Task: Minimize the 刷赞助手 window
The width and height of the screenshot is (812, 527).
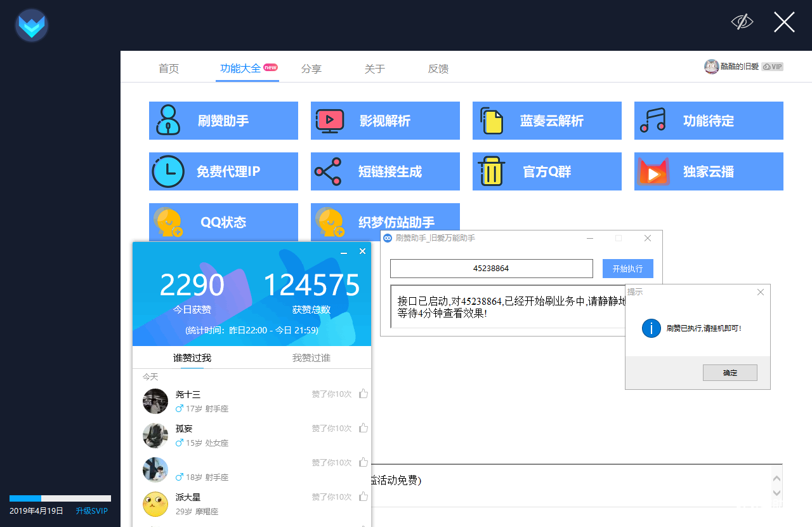Action: 590,238
